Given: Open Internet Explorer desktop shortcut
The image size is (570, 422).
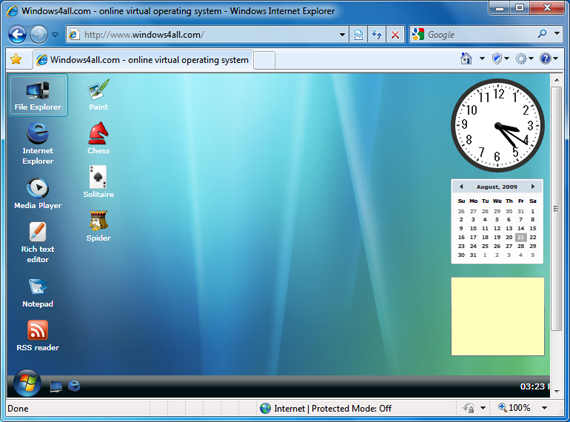Looking at the screenshot, I should tap(38, 144).
